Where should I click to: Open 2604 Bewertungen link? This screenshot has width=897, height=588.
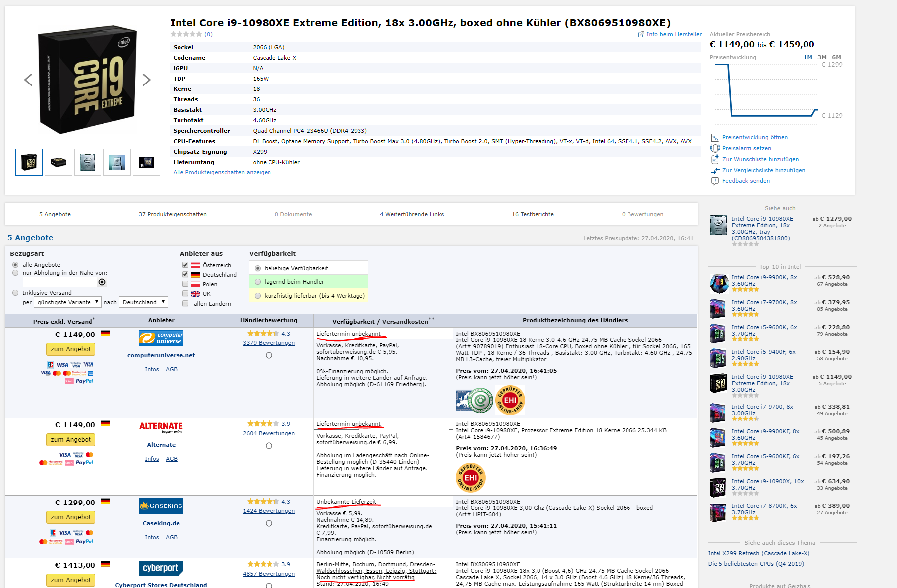(x=269, y=433)
